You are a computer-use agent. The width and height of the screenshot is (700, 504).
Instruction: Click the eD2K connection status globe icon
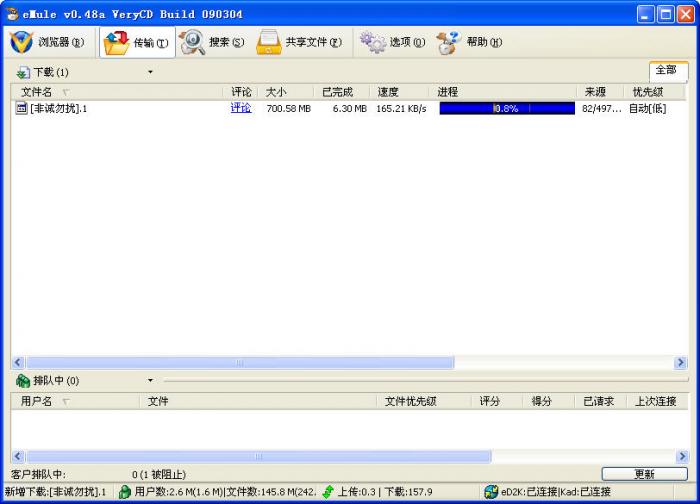491,491
